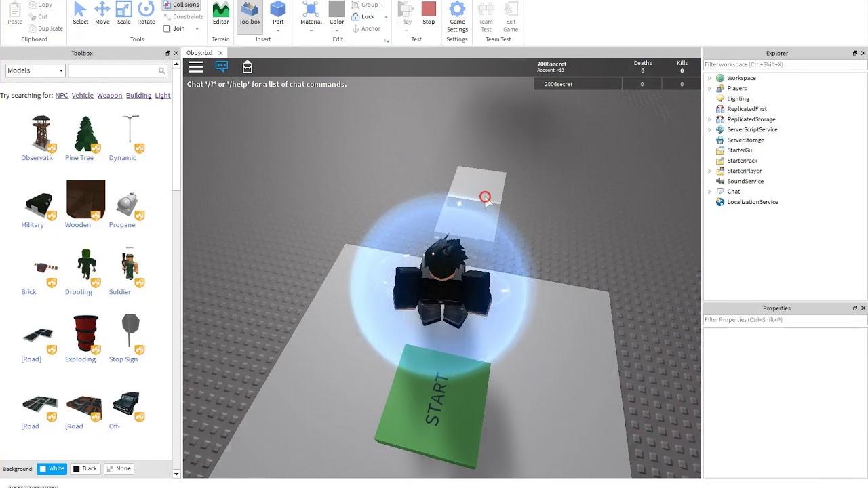
Task: Expand the StarterPlayer node
Action: click(x=709, y=171)
